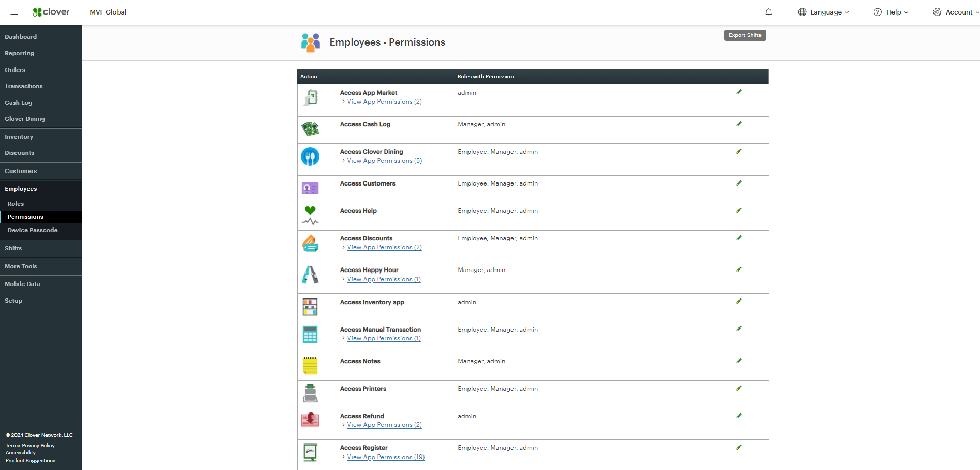Select the Access Refund icon
Image resolution: width=980 pixels, height=470 pixels.
tap(310, 420)
